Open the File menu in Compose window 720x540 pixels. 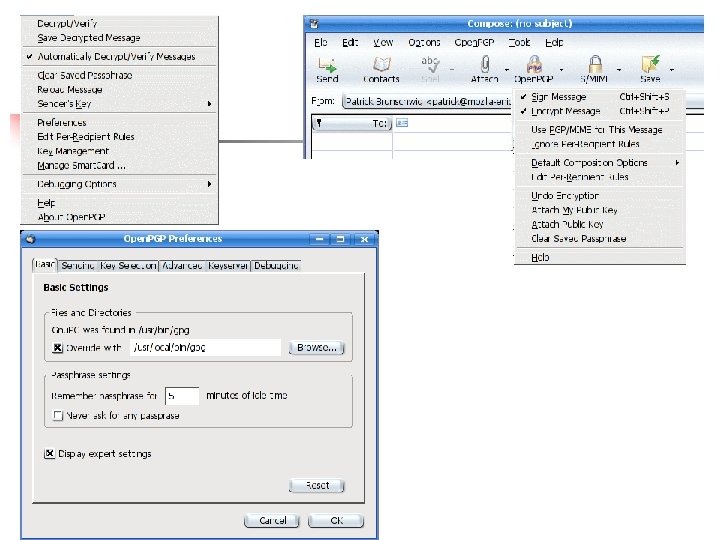point(321,43)
